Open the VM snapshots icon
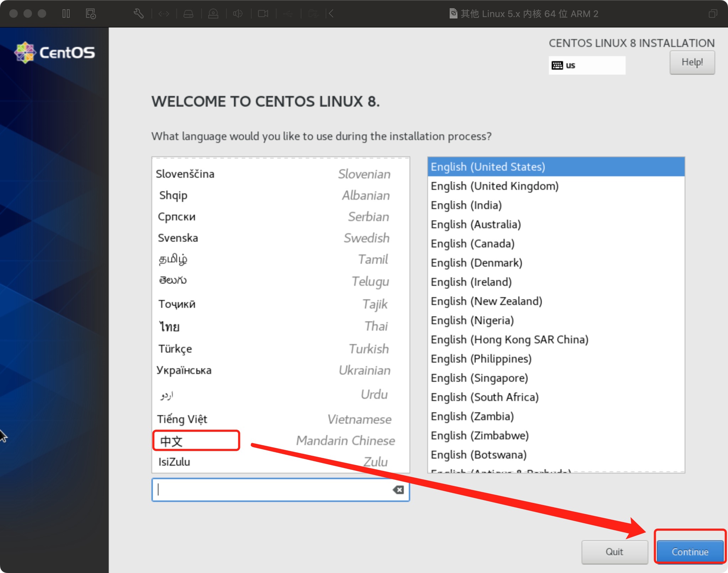Viewport: 728px width, 573px height. click(91, 14)
